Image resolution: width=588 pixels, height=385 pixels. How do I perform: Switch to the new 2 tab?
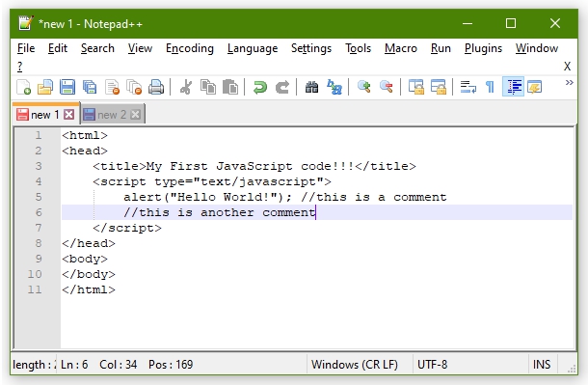(112, 115)
